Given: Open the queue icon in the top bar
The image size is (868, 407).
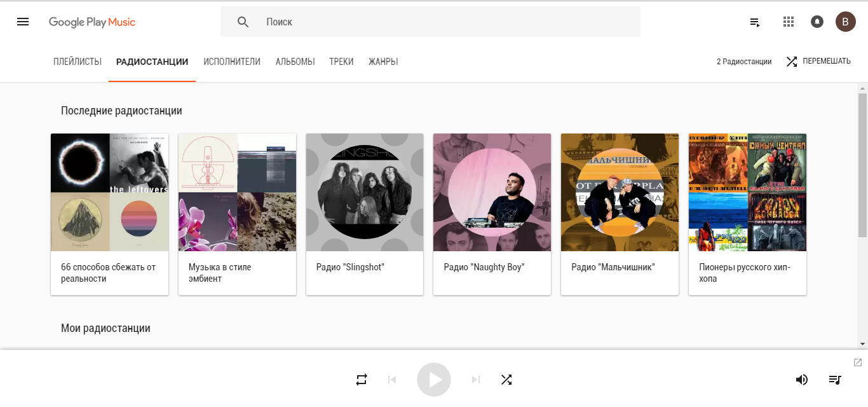Looking at the screenshot, I should tap(755, 22).
